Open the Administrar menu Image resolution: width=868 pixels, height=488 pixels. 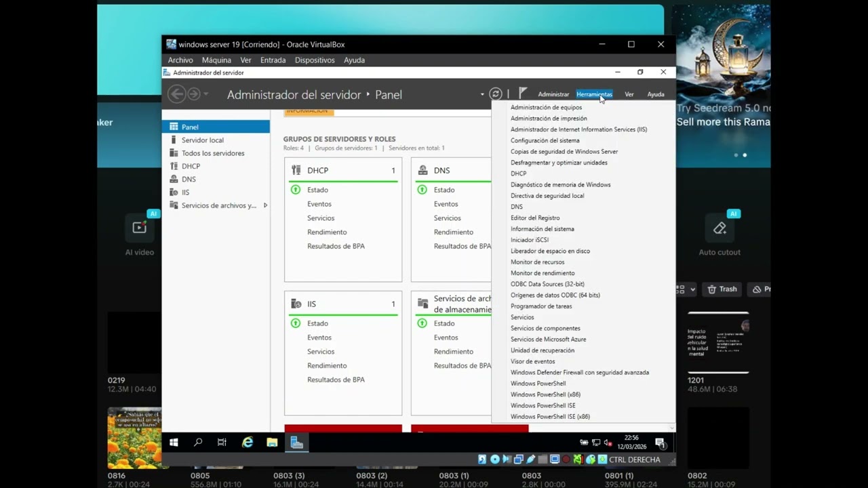[x=553, y=94]
